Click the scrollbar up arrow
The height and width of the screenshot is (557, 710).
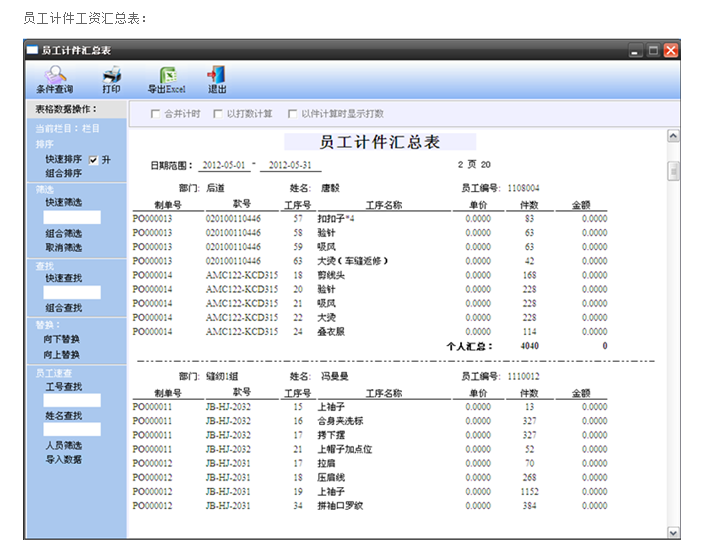pos(673,136)
